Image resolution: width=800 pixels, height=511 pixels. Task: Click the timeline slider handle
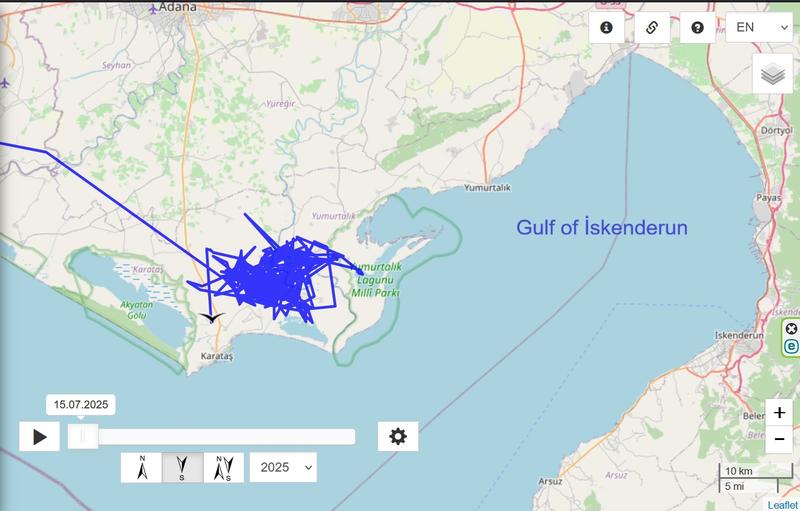tap(83, 437)
